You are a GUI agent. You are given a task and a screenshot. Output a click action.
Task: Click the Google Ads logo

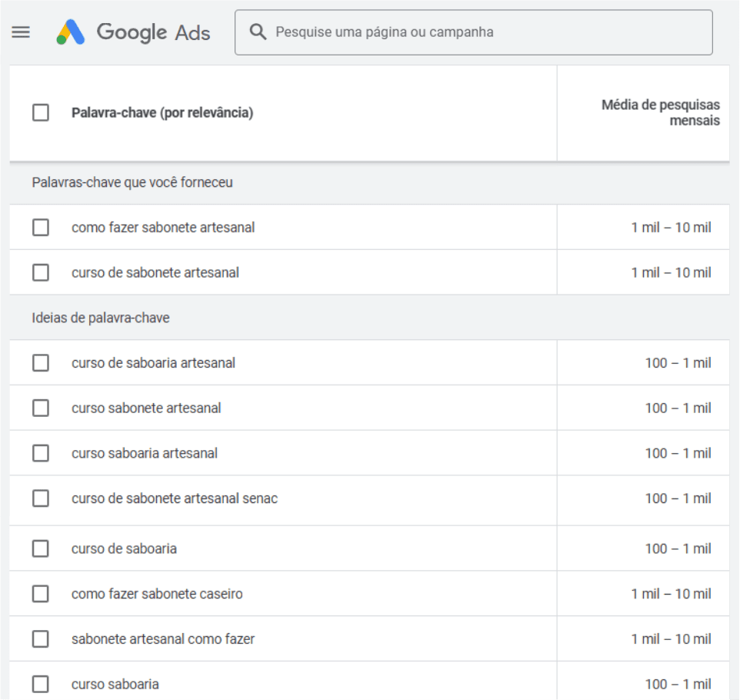(134, 32)
